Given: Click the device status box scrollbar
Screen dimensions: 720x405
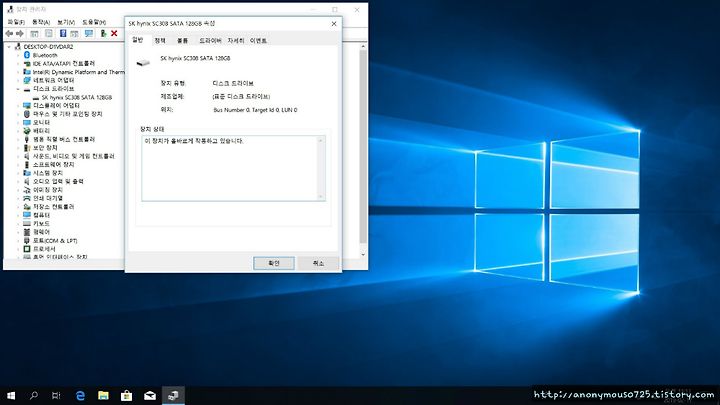Looking at the screenshot, I should click(x=321, y=168).
